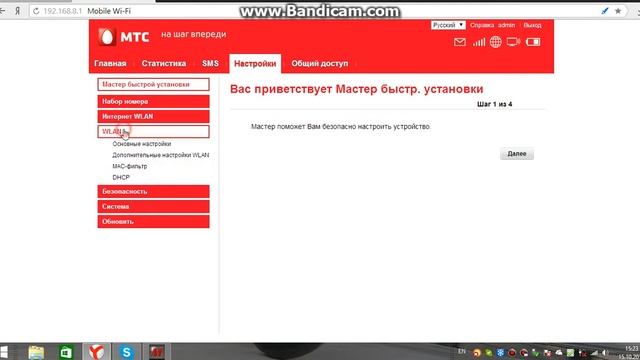Viewport: 640px width, 360px height.
Task: Switch to the Настройки tab
Action: pos(255,64)
